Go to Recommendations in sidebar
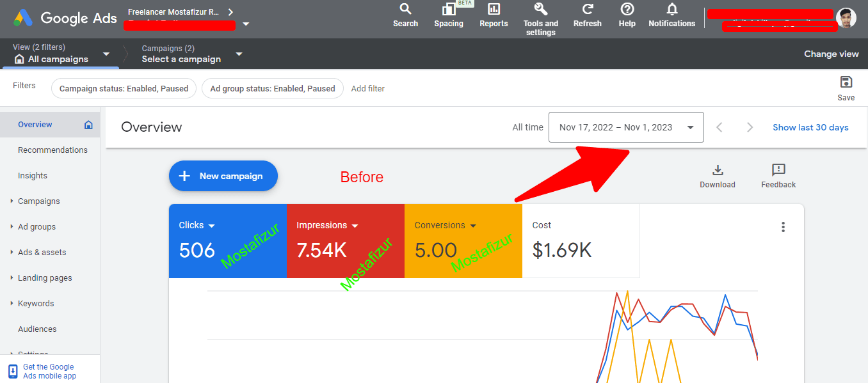The width and height of the screenshot is (868, 383). tap(52, 150)
